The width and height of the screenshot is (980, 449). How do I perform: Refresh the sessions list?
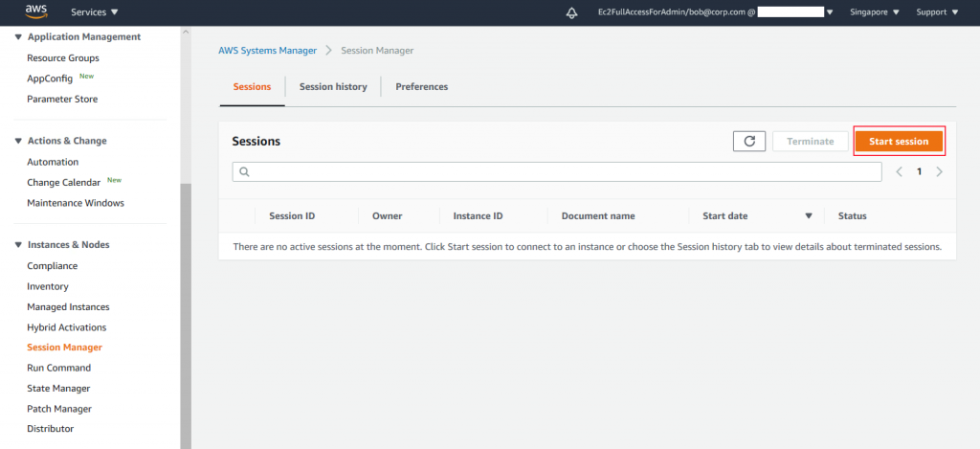point(749,142)
